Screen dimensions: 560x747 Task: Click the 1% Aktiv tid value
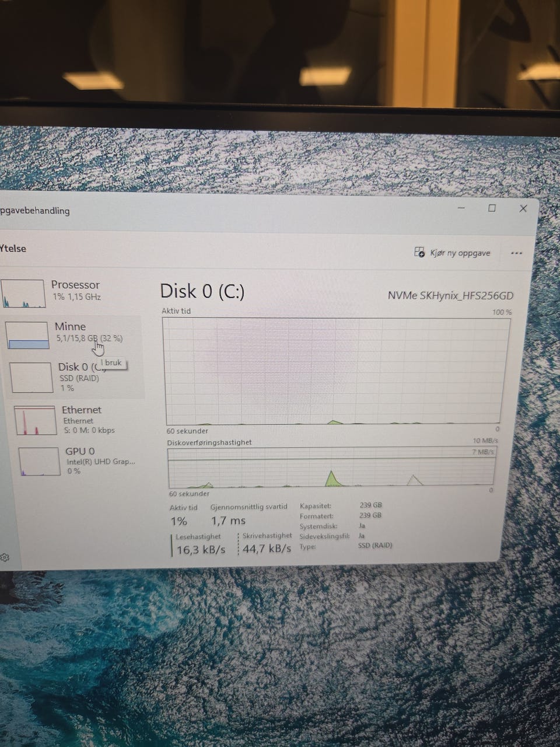click(x=178, y=521)
